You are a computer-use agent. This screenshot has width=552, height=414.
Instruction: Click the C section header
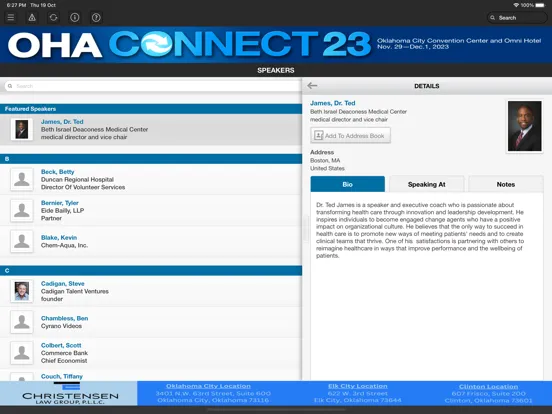(x=151, y=271)
